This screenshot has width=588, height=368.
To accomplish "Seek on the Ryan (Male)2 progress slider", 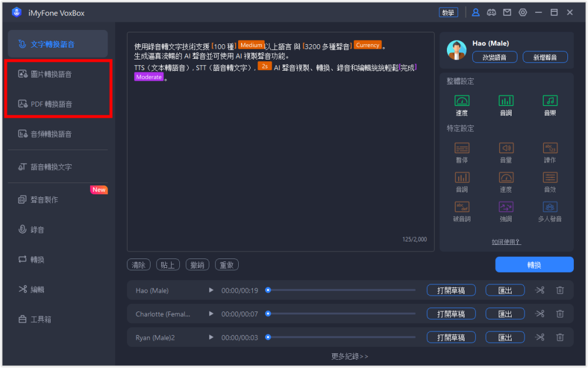I will click(x=340, y=337).
